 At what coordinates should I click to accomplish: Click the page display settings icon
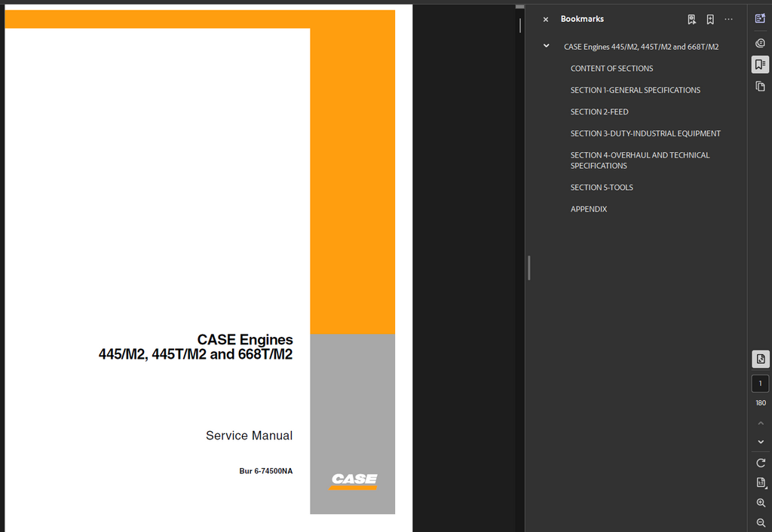pos(761,359)
